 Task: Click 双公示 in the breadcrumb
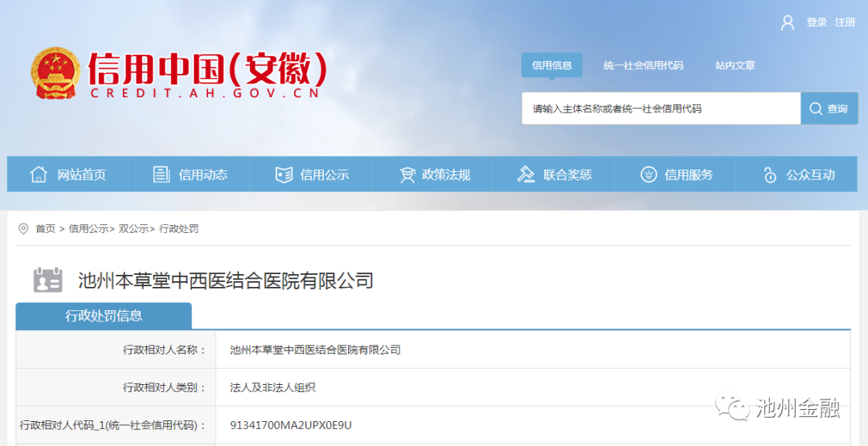coord(133,228)
